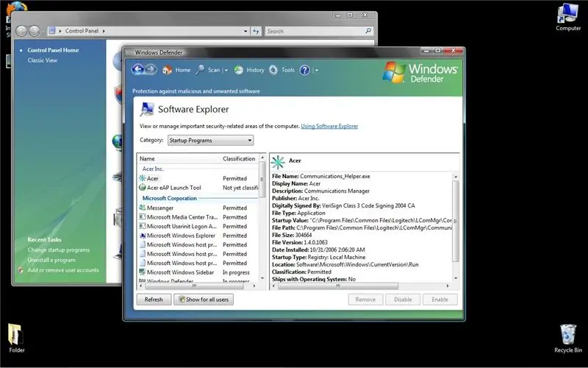Collapse the Microsoft Corporation group header
The image size is (588, 368).
point(170,198)
